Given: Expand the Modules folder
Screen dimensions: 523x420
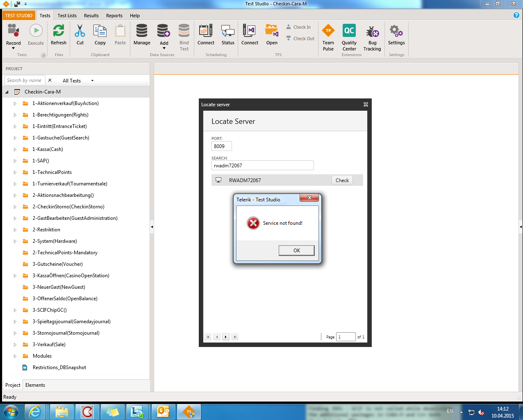Looking at the screenshot, I should click(15, 356).
